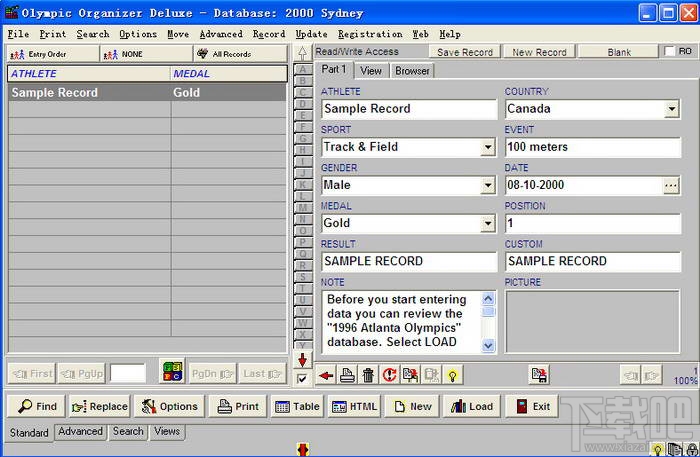700x457 pixels.
Task: Switch to the Browser tab
Action: point(412,71)
